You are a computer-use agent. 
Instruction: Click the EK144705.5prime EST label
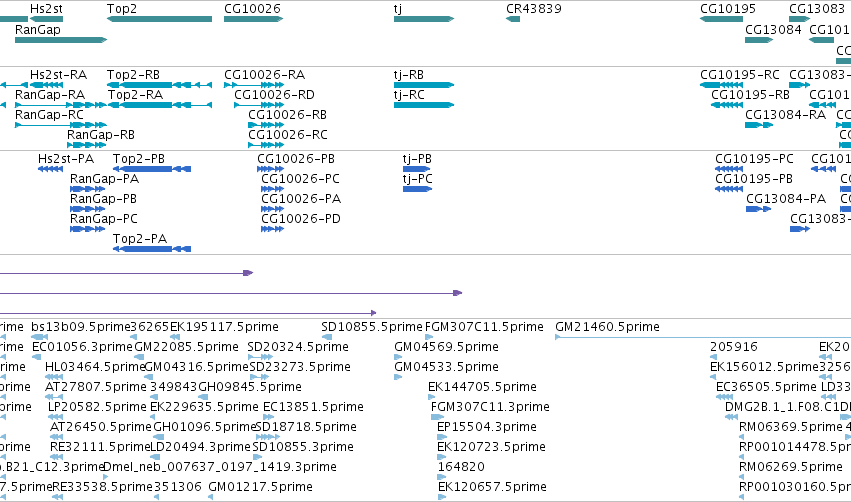click(x=482, y=387)
